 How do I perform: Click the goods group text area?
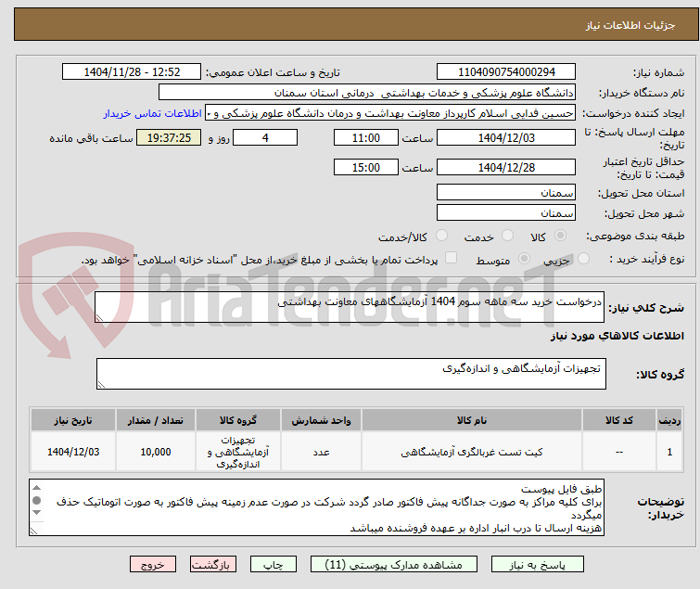tap(351, 374)
